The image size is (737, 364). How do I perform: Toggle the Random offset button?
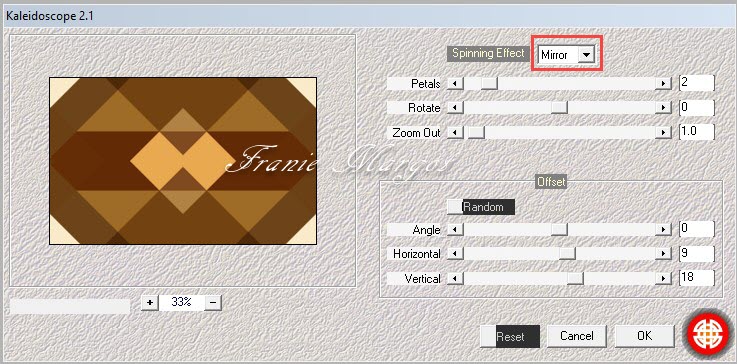(481, 207)
